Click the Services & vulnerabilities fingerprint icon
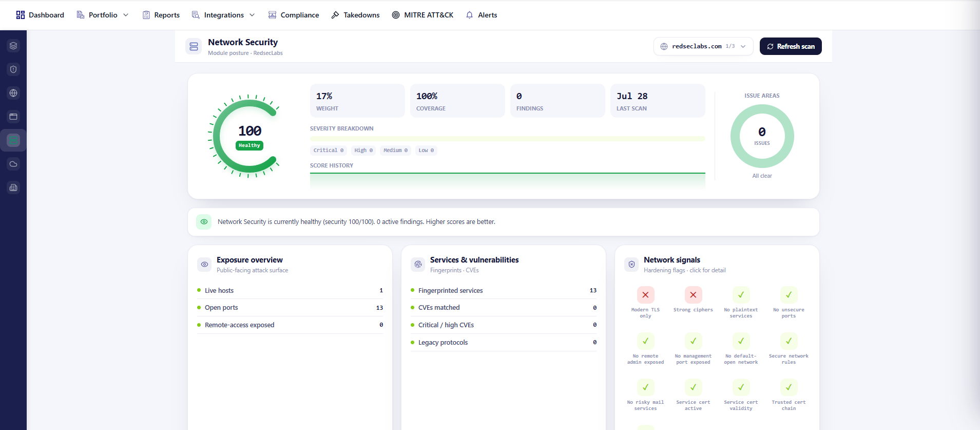 [x=418, y=265]
